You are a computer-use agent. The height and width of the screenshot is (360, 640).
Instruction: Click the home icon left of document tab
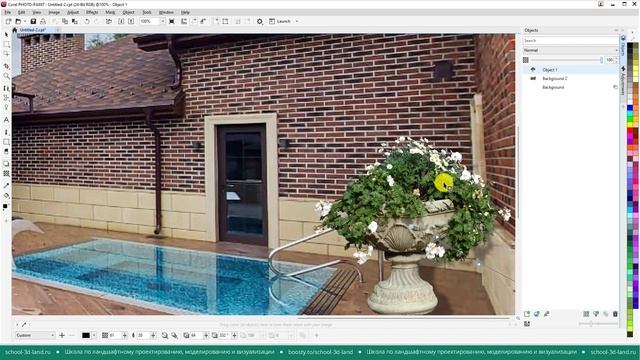click(x=15, y=30)
